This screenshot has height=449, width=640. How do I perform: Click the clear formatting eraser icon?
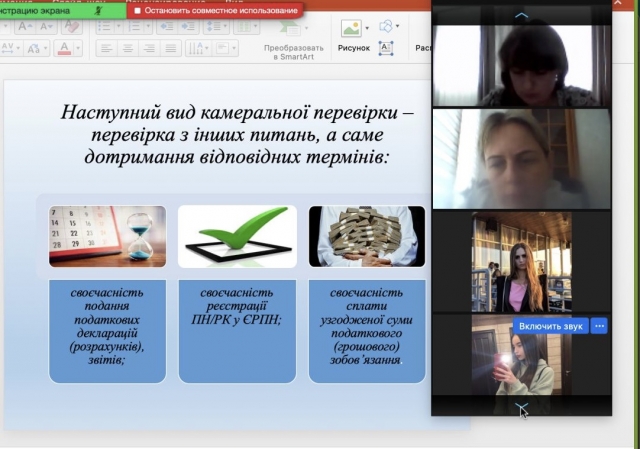click(x=71, y=27)
